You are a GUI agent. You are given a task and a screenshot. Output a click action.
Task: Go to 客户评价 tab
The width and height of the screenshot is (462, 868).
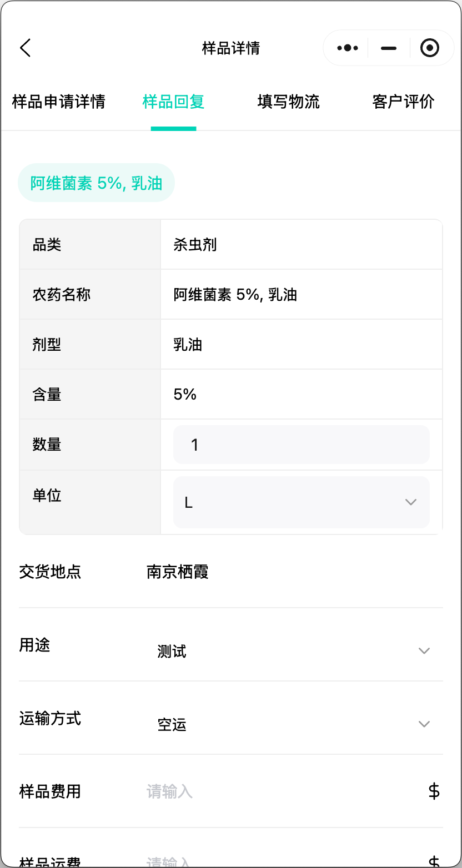403,102
